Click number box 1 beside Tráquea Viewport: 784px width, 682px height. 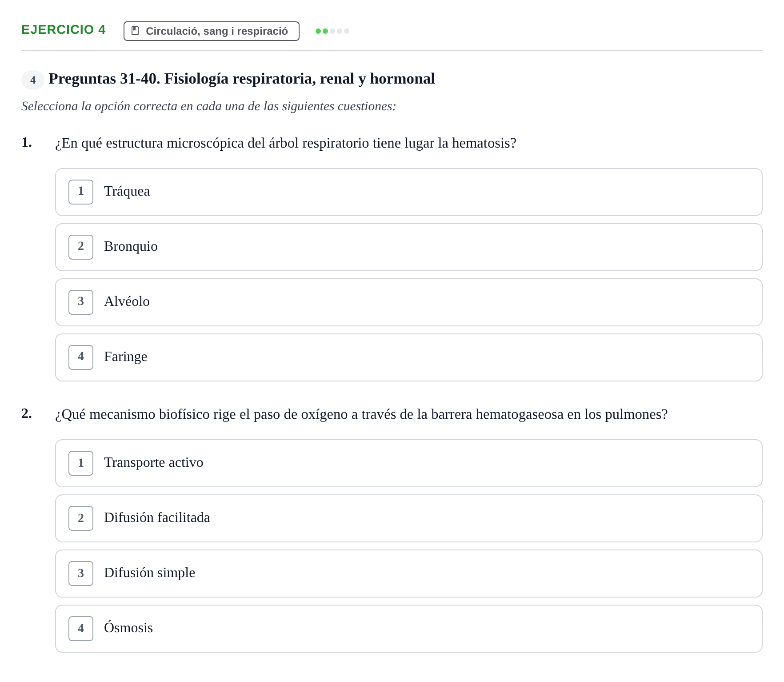point(81,192)
